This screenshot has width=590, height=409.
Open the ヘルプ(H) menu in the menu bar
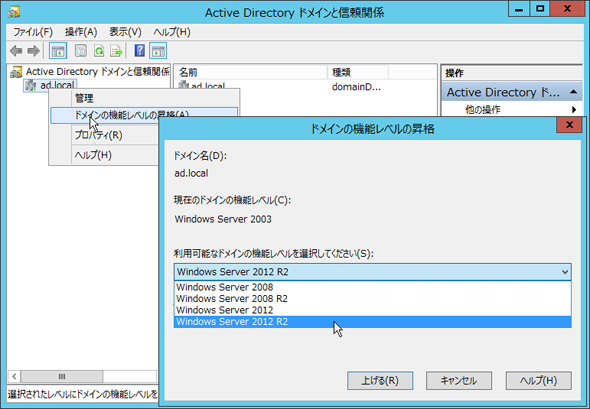(172, 32)
